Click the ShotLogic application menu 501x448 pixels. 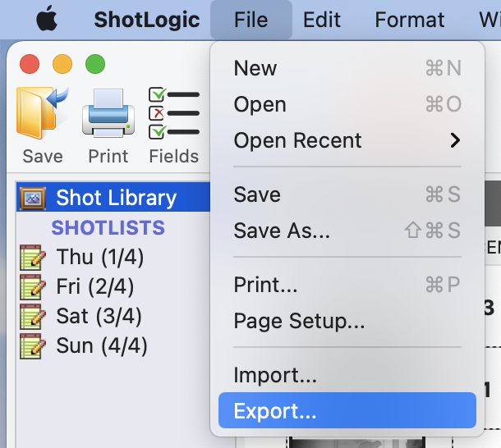147,20
